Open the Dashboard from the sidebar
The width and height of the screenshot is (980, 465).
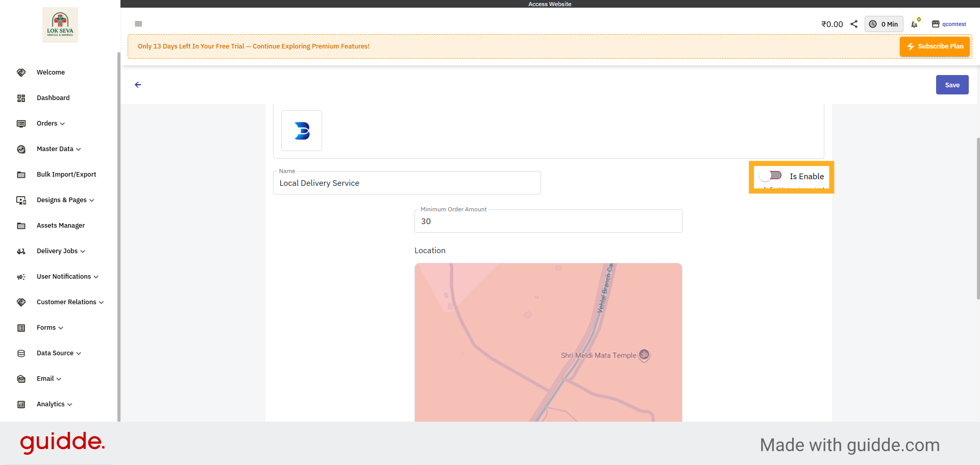[53, 97]
